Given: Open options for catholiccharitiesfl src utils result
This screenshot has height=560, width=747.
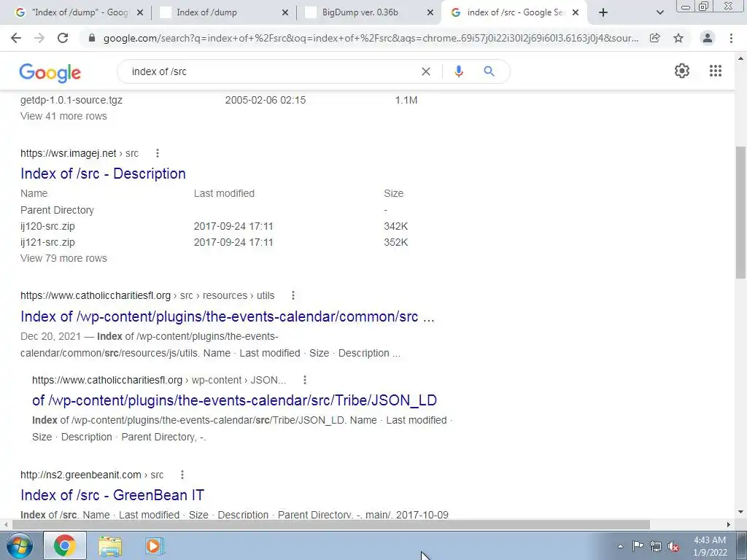Looking at the screenshot, I should coord(293,295).
